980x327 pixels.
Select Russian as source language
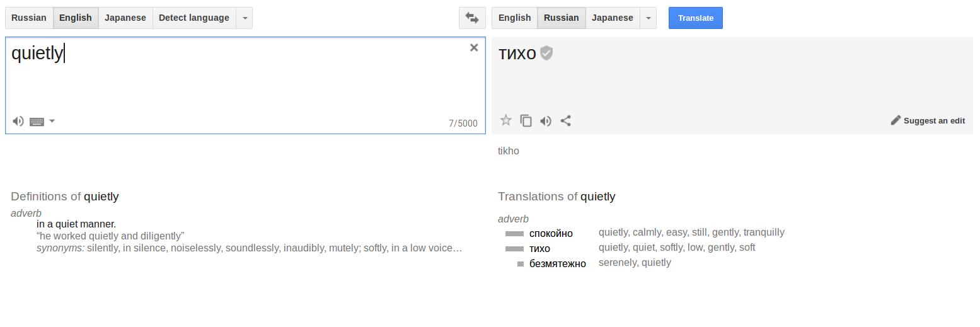pyautogui.click(x=29, y=18)
